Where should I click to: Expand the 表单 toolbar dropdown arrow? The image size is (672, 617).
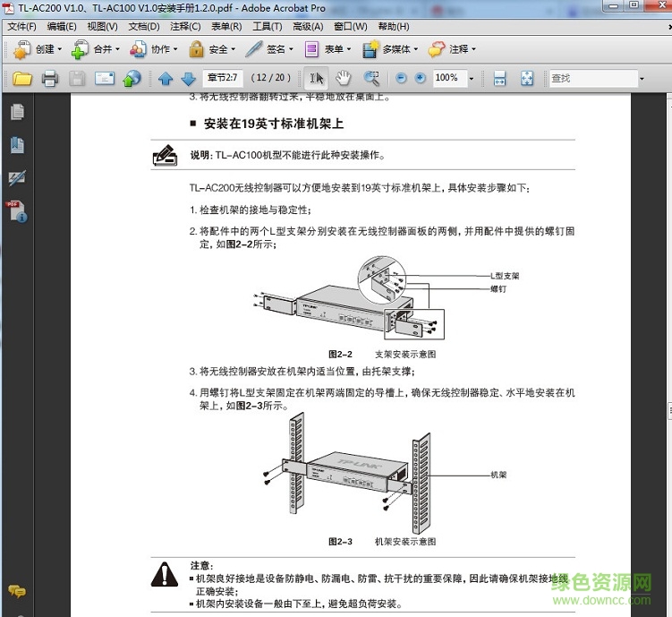349,49
